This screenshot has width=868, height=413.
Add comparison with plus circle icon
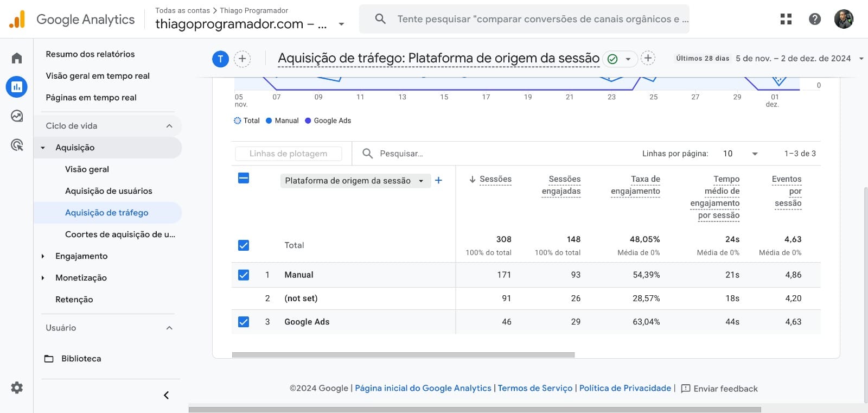[242, 59]
